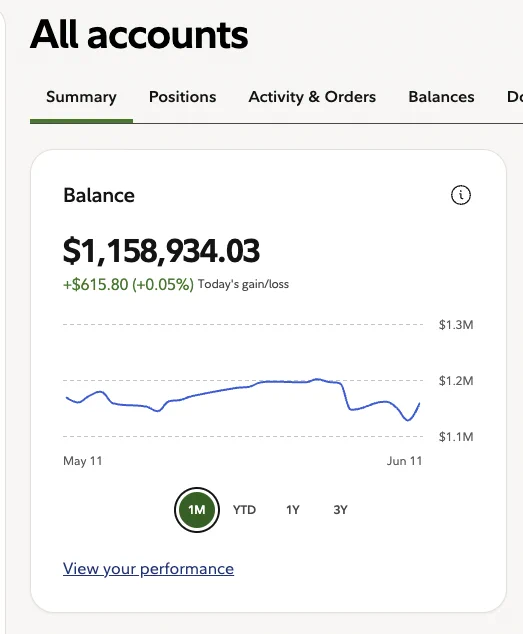
Task: Go to the Positions tab
Action: click(x=182, y=97)
